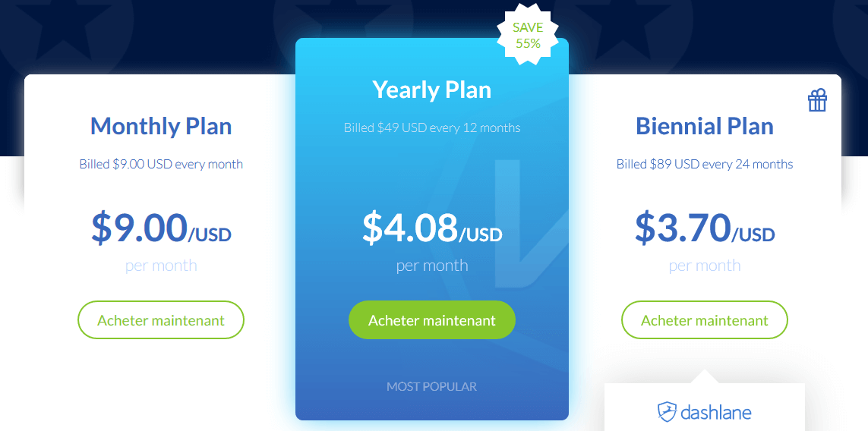868x431 pixels.
Task: Click 'per month' under the Monthly price
Action: tap(160, 266)
